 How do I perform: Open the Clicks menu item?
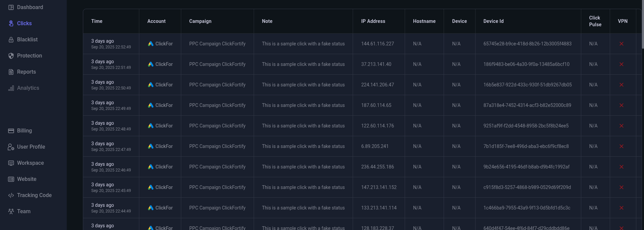(24, 24)
